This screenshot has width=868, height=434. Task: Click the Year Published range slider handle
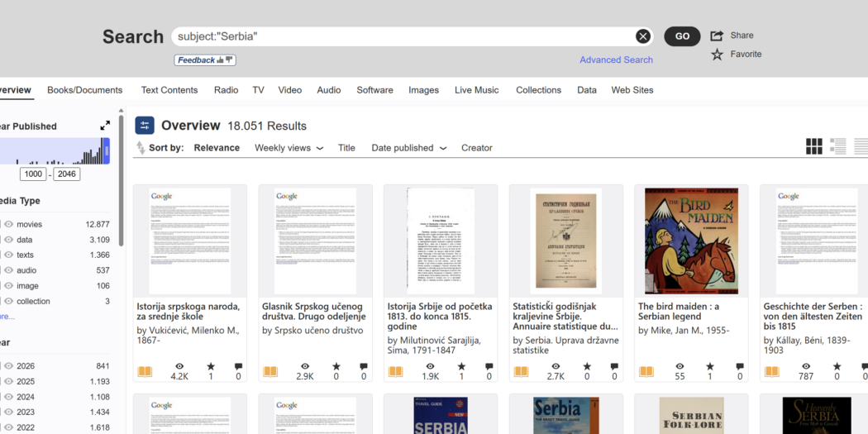click(106, 150)
